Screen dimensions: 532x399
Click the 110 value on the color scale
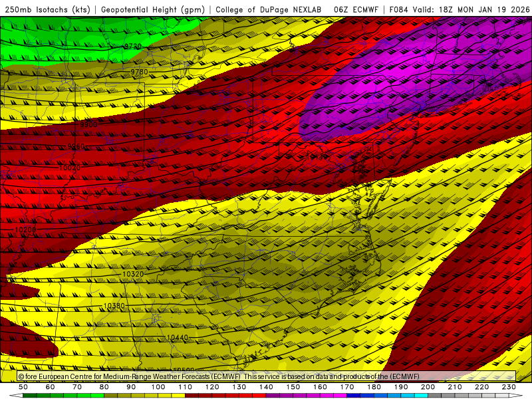pos(186,387)
